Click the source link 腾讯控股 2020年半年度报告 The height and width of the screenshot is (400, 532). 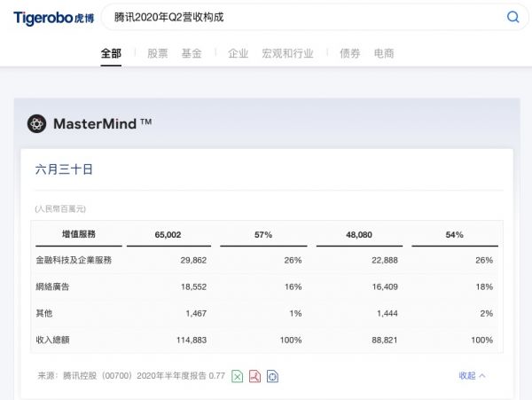[x=131, y=376]
